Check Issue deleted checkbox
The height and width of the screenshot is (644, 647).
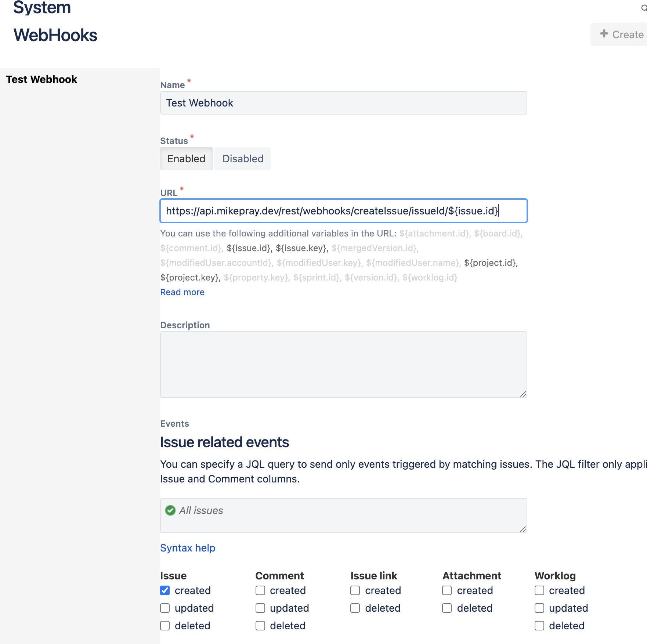point(165,626)
